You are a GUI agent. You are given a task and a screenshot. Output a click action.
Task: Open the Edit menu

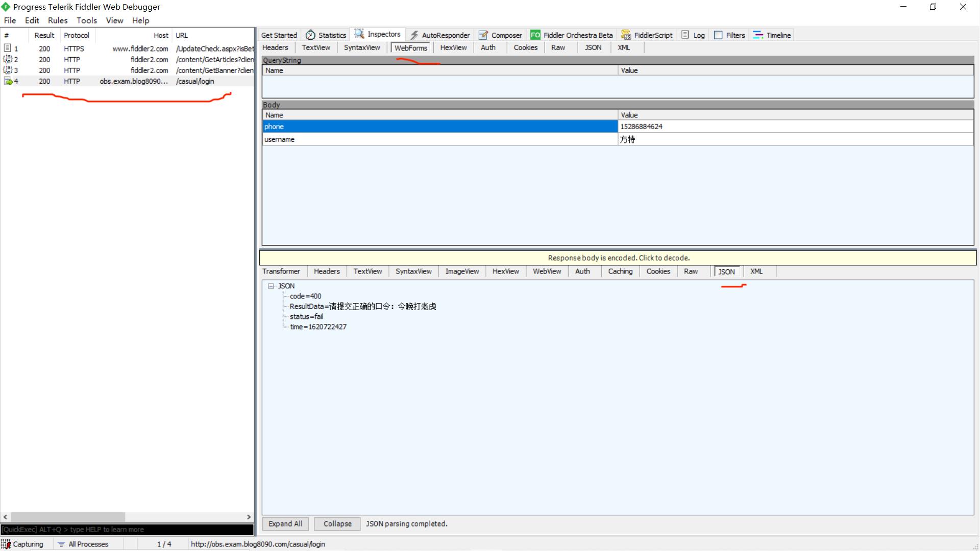click(x=32, y=20)
